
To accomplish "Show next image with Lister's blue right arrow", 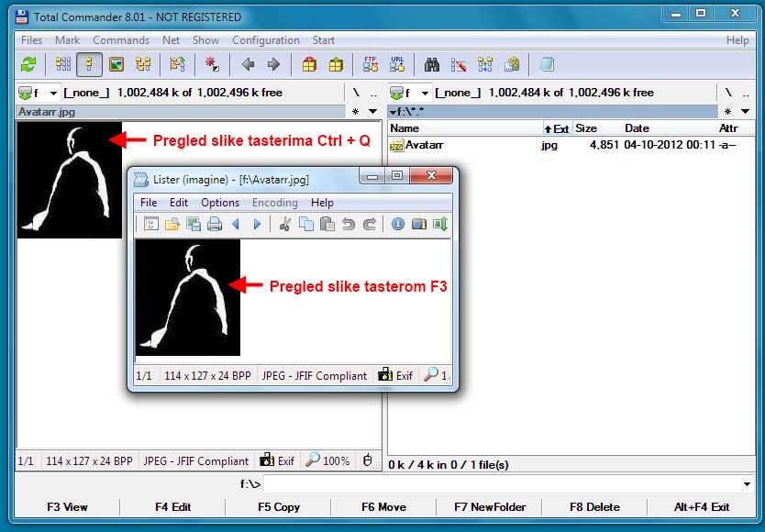I will click(257, 224).
